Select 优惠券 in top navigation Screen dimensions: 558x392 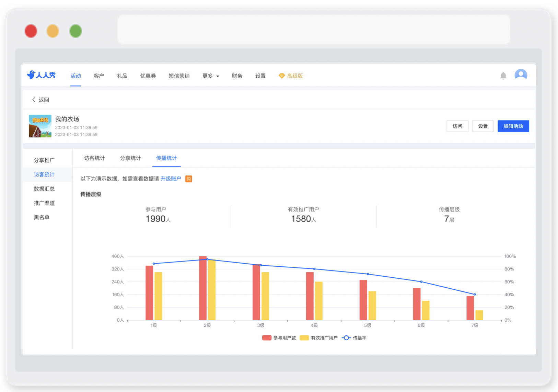[148, 76]
